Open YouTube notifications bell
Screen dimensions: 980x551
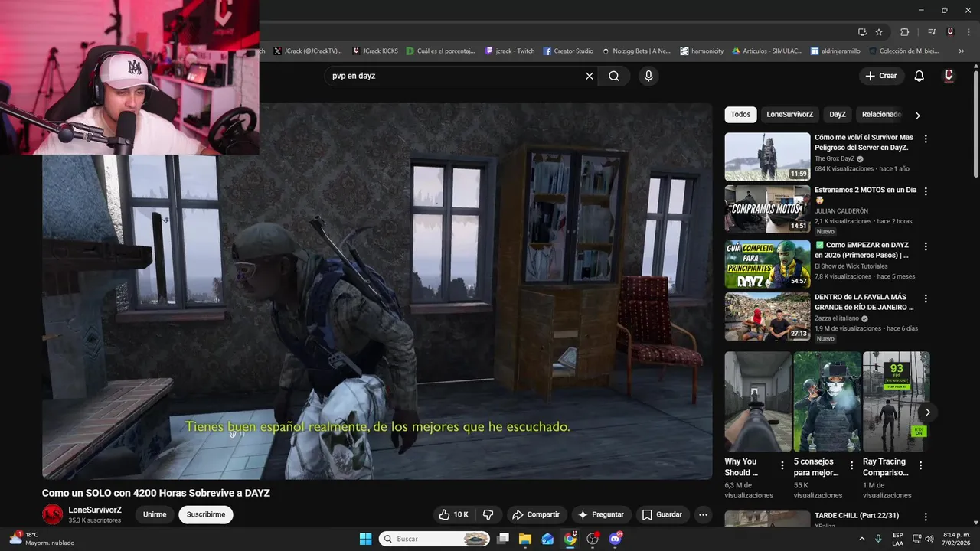(x=920, y=76)
